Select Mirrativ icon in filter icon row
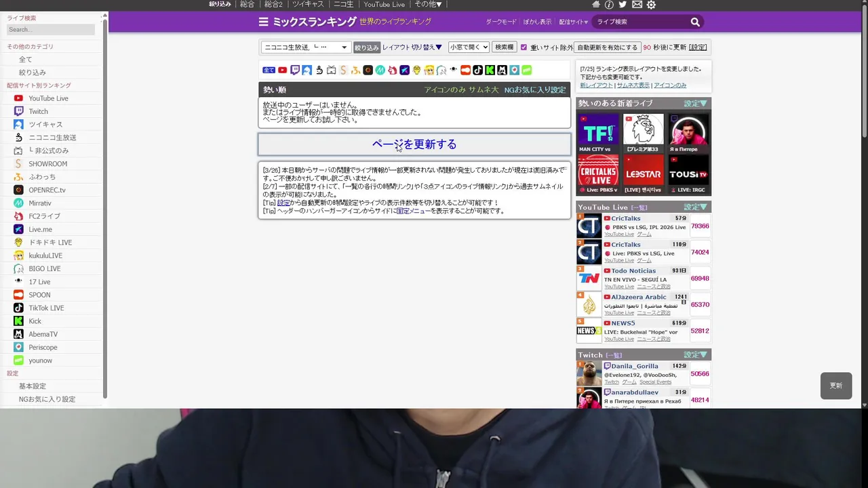The width and height of the screenshot is (868, 488). [x=380, y=70]
